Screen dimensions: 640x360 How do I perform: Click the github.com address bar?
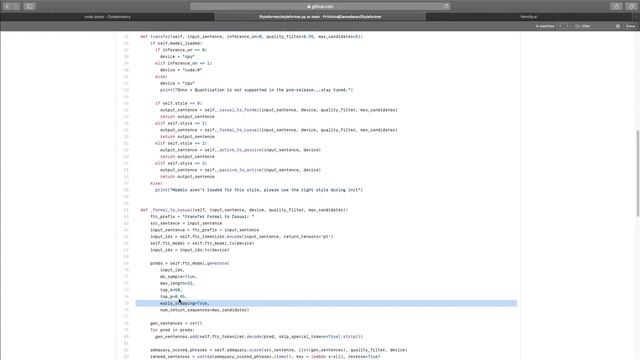tap(320, 6)
